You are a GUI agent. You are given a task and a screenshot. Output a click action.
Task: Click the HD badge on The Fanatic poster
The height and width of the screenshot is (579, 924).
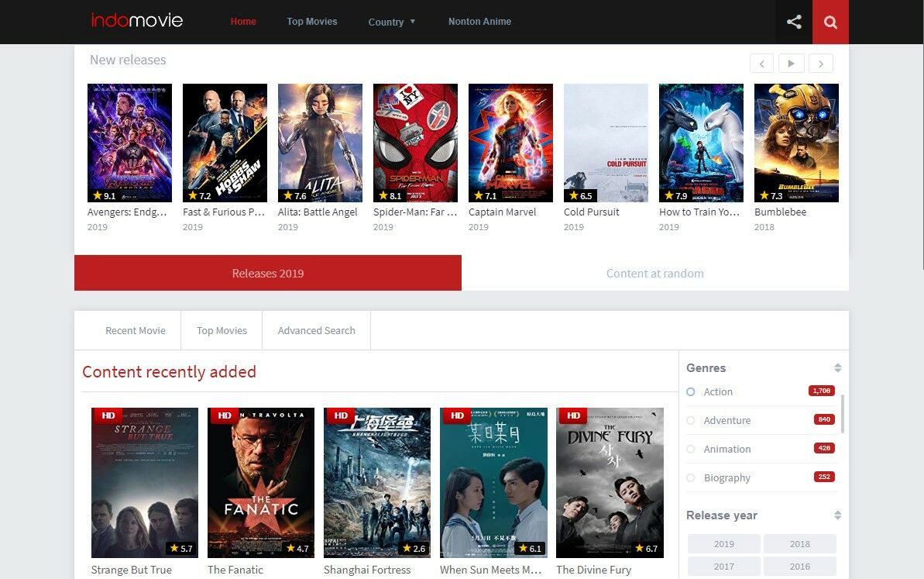(x=225, y=415)
